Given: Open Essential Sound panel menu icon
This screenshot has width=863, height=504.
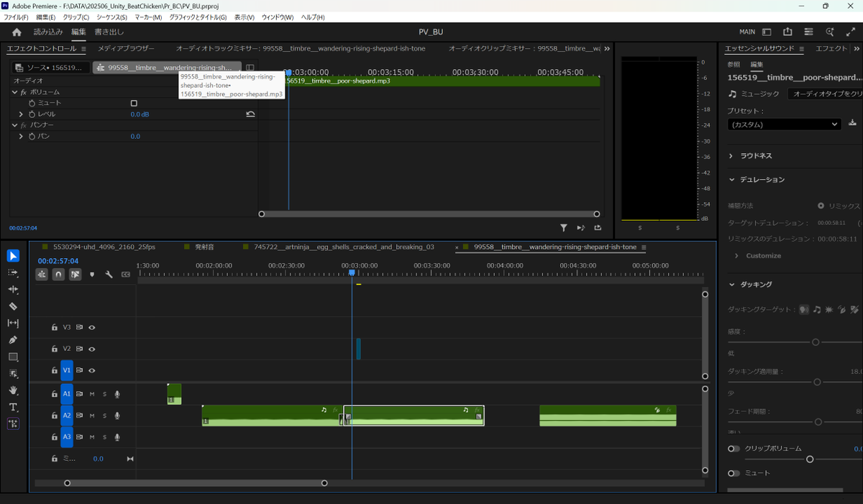Looking at the screenshot, I should 800,49.
